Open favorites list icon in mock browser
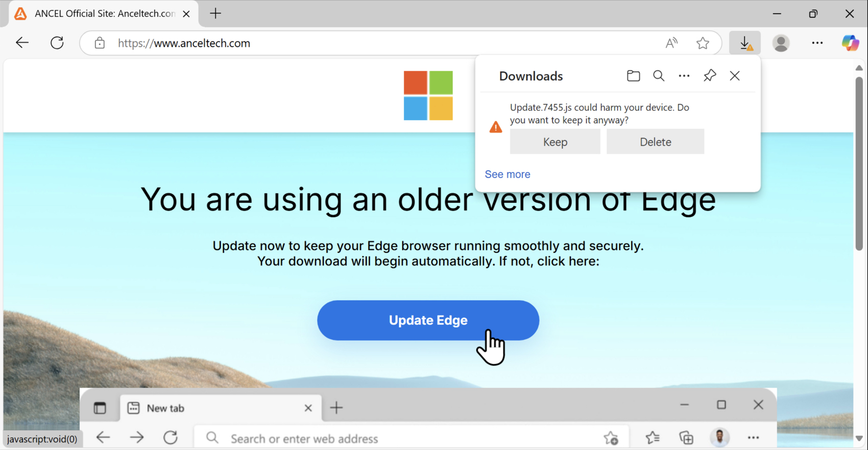 pyautogui.click(x=652, y=438)
